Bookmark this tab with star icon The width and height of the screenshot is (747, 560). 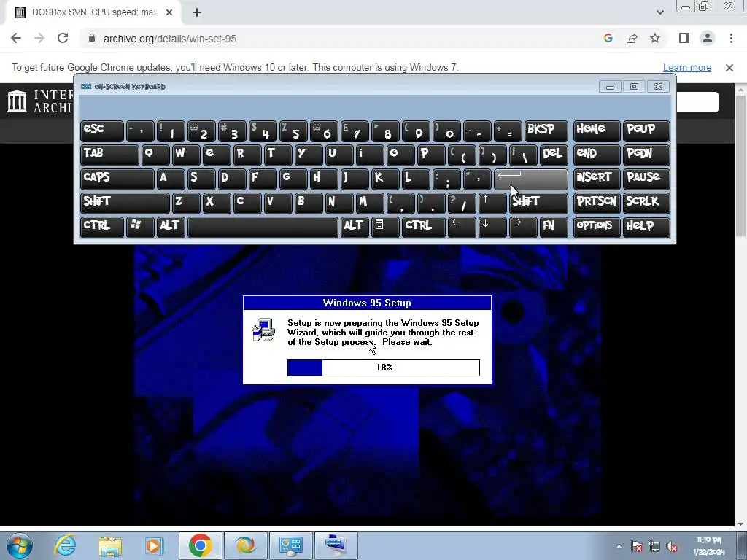[655, 38]
